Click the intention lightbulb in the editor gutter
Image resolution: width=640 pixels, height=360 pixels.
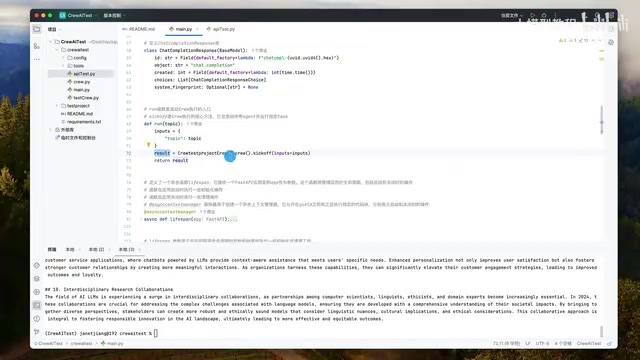point(149,144)
